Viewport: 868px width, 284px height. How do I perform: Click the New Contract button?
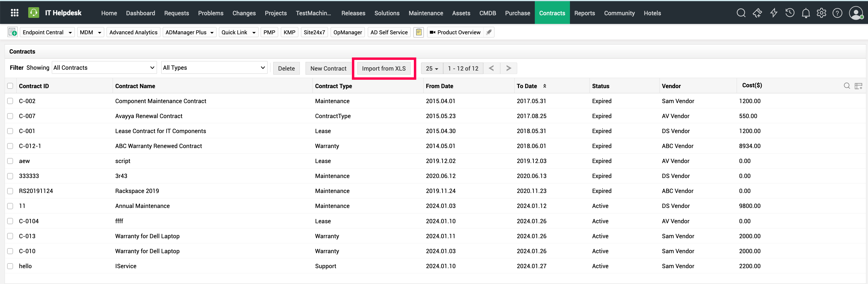pyautogui.click(x=328, y=68)
